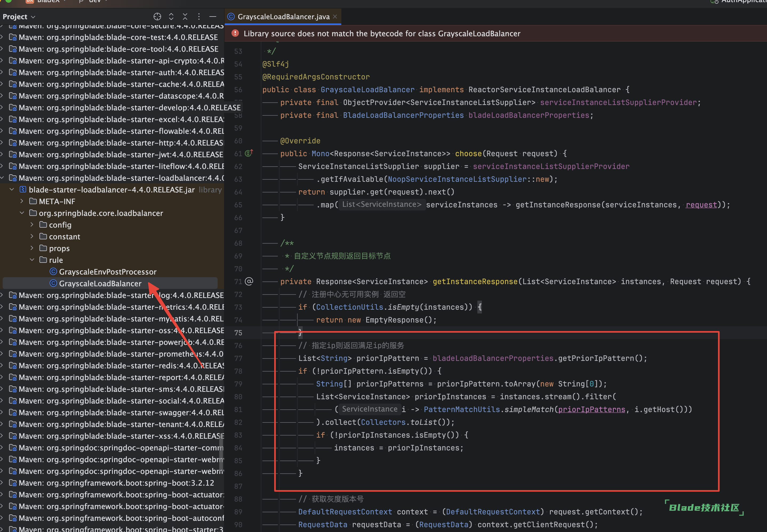Viewport: 767px width, 532px height.
Task: Click the jar archive icon of loadbalancer jar
Action: pos(23,189)
